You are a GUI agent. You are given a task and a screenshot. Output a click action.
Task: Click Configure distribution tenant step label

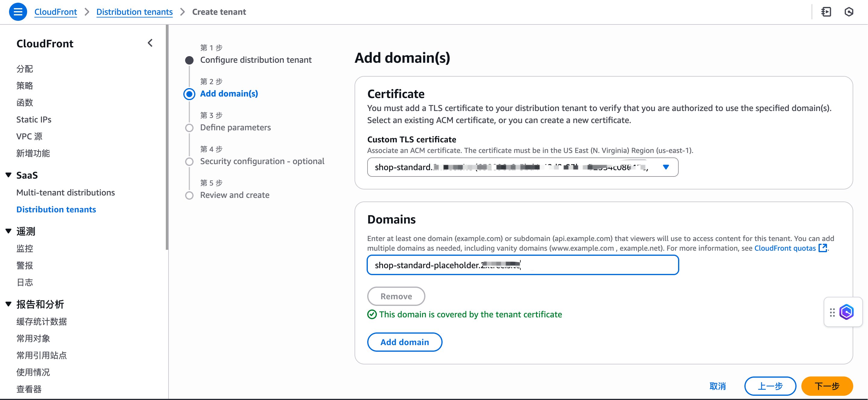[256, 60]
